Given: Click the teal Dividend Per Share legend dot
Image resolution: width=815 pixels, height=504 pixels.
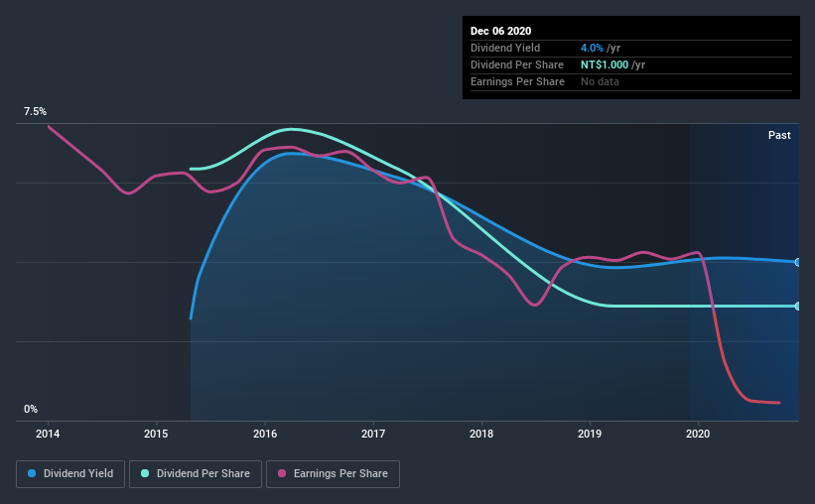Looking at the screenshot, I should (x=145, y=473).
